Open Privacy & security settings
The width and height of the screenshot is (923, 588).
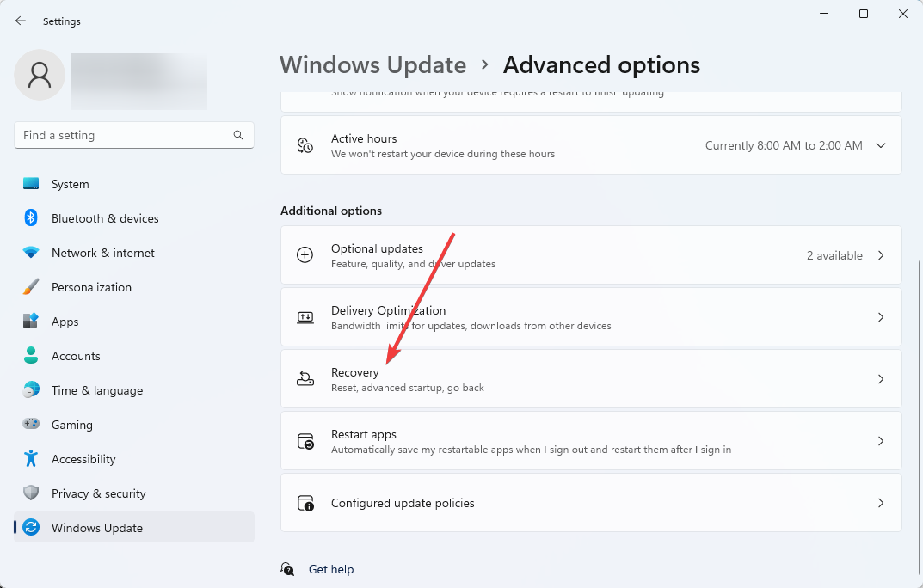(134, 493)
